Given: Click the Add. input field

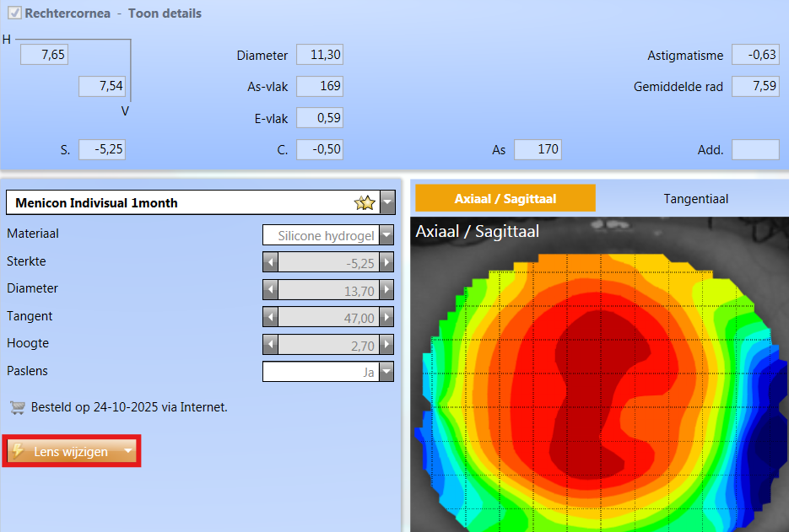Looking at the screenshot, I should tap(755, 150).
